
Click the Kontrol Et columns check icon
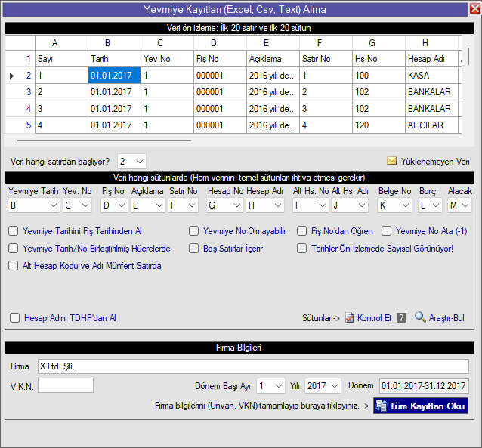pos(349,318)
